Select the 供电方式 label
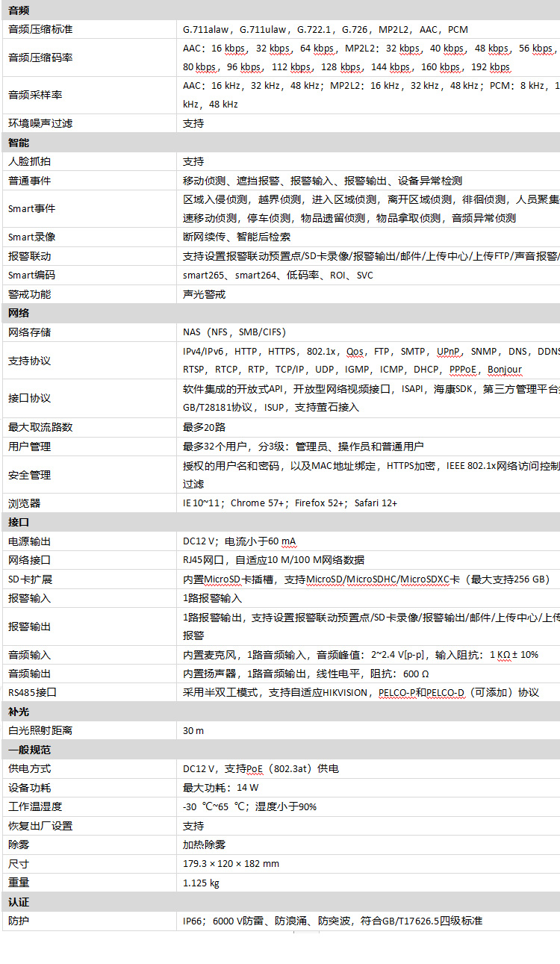This screenshot has height=964, width=560. [30, 768]
